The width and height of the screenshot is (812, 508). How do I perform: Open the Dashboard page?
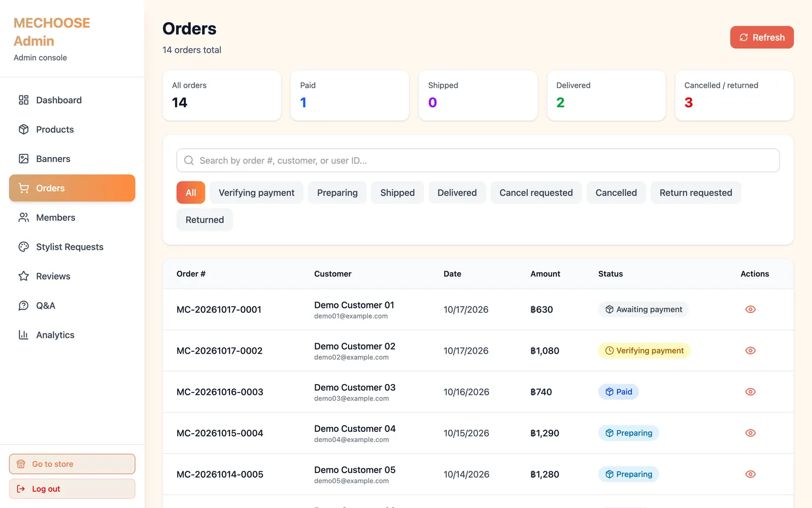[x=72, y=100]
